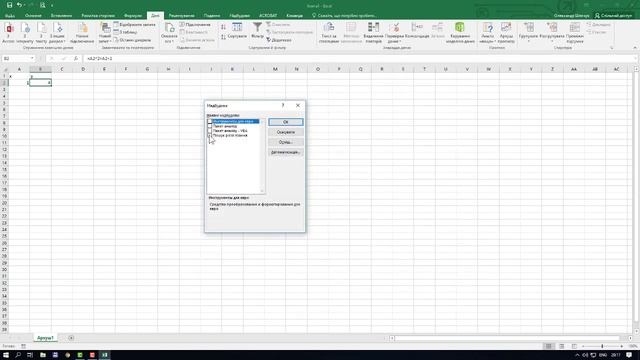The image size is (640, 360).
Task: Click the formula bar input
Action: (359, 59)
